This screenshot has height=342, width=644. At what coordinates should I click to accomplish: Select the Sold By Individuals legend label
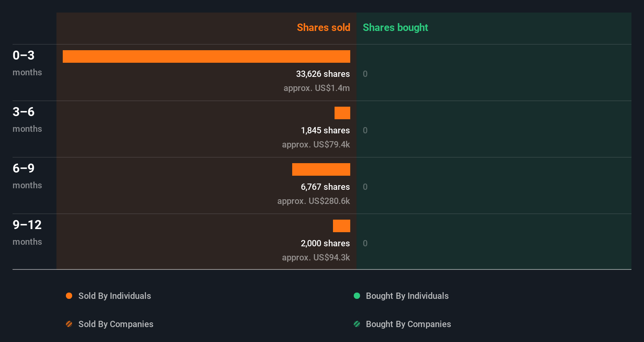(115, 296)
